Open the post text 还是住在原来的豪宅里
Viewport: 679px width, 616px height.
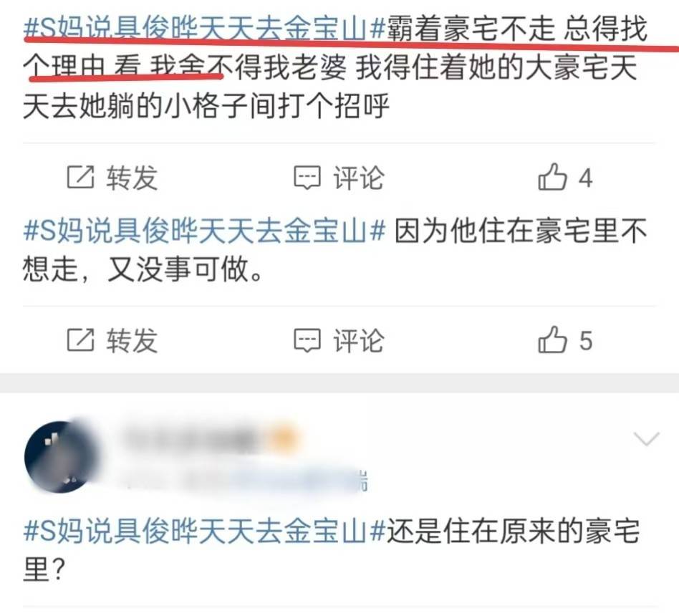pos(332,549)
